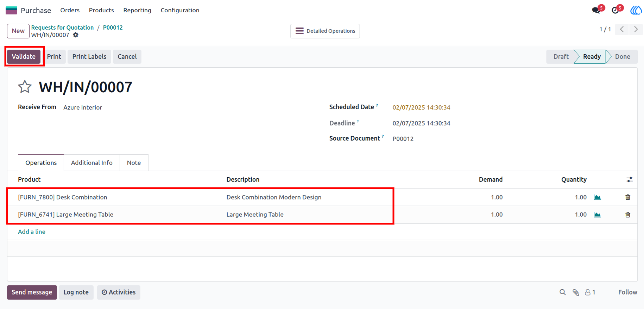
Task: Delete the Large Meeting Table line
Action: [x=627, y=215]
